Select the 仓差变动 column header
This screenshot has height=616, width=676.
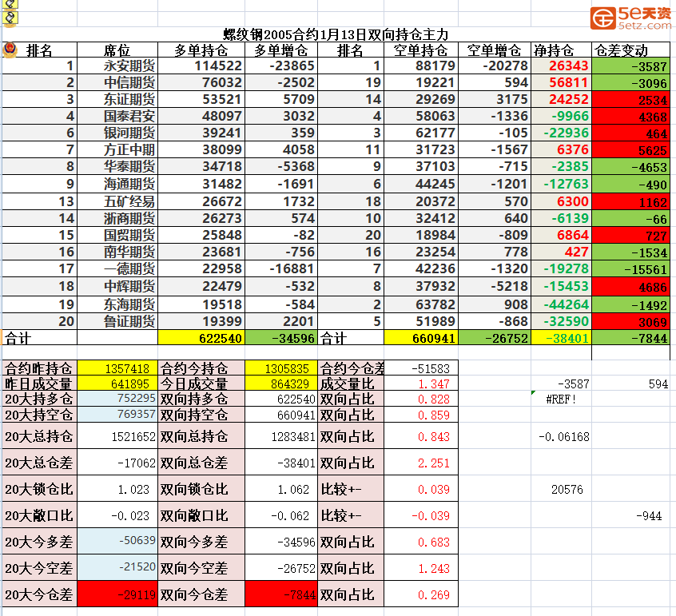point(630,50)
